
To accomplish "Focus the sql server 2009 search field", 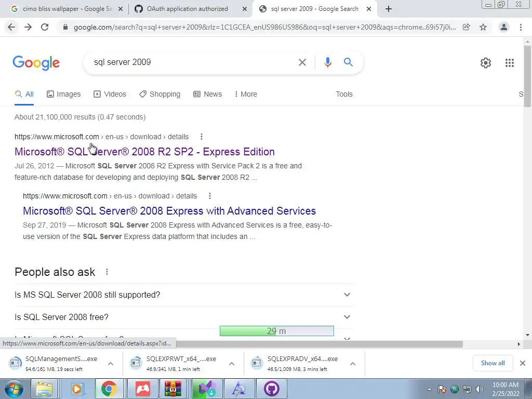I will (x=193, y=62).
